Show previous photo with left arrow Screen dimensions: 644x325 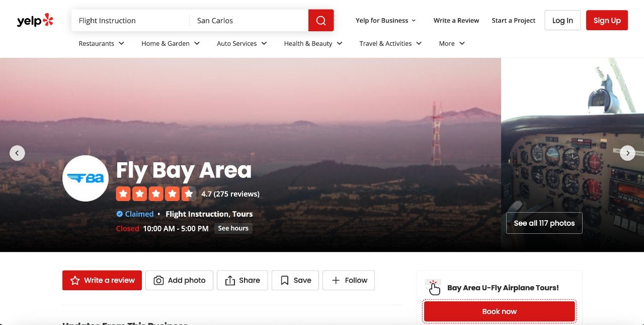(17, 153)
